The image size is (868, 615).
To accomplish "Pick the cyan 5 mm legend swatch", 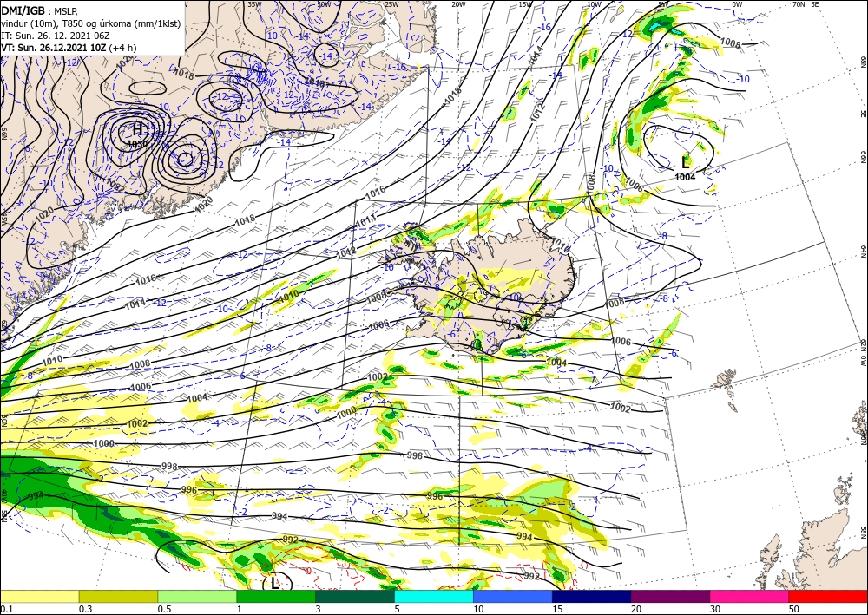I will (434, 596).
